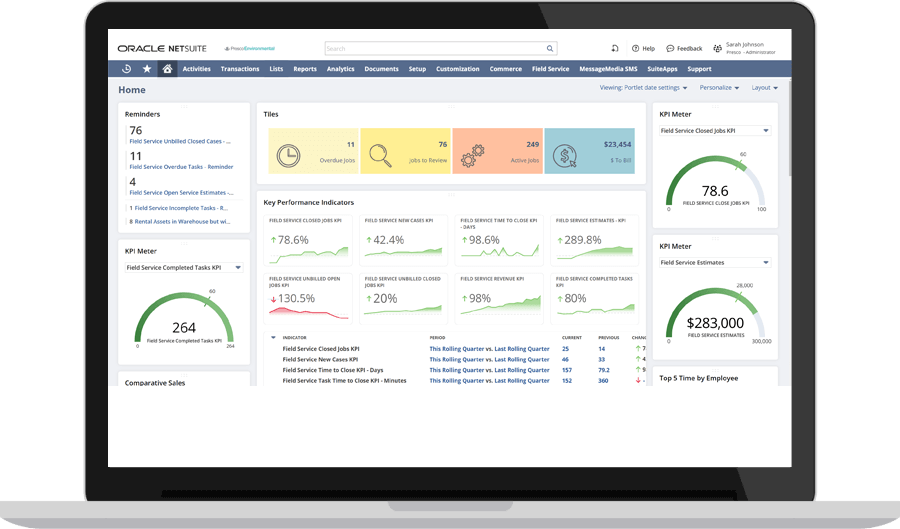
Task: Click the magnifier icon on Jobs to Review tile
Action: [380, 155]
